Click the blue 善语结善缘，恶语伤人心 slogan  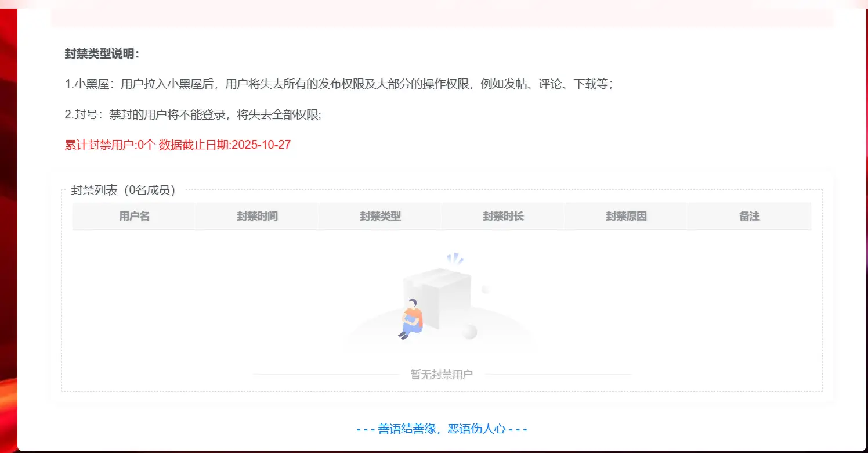(x=442, y=429)
